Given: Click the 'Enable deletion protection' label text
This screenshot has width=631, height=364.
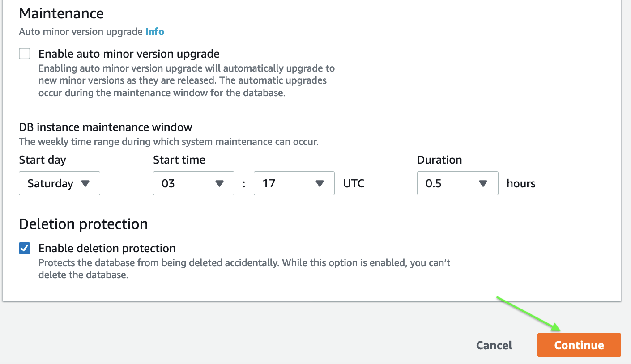Looking at the screenshot, I should [107, 248].
